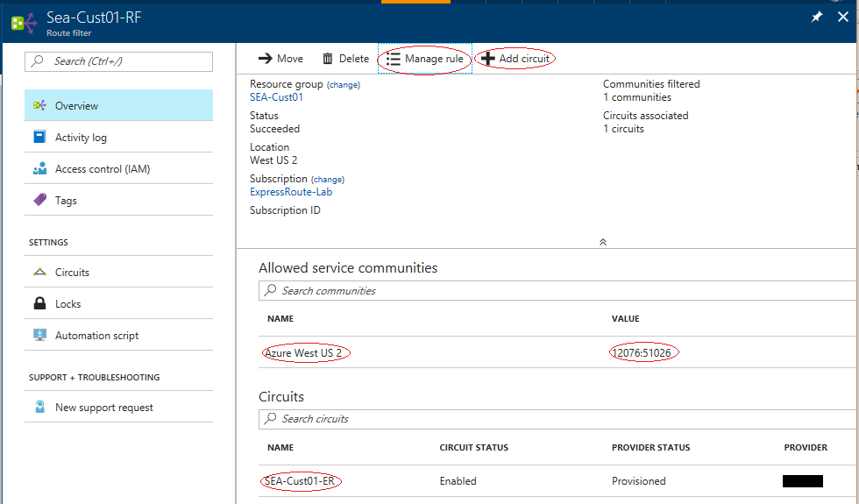
Task: Collapse the essentials section with double chevron
Action: 603,242
